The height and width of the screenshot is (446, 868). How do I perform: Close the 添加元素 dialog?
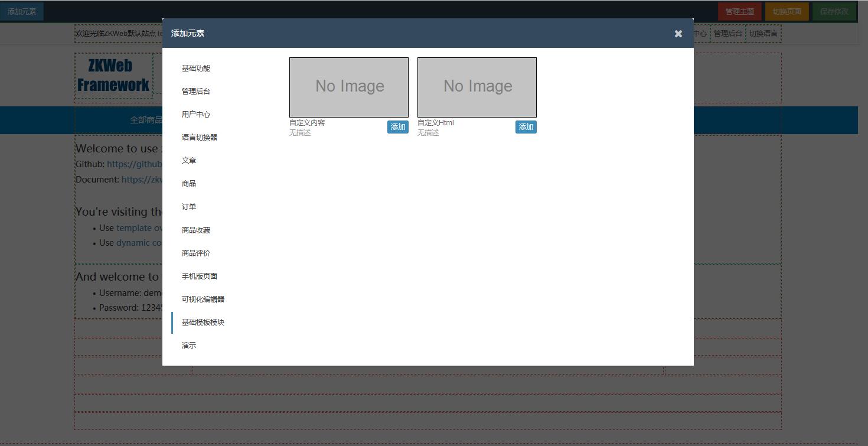678,34
